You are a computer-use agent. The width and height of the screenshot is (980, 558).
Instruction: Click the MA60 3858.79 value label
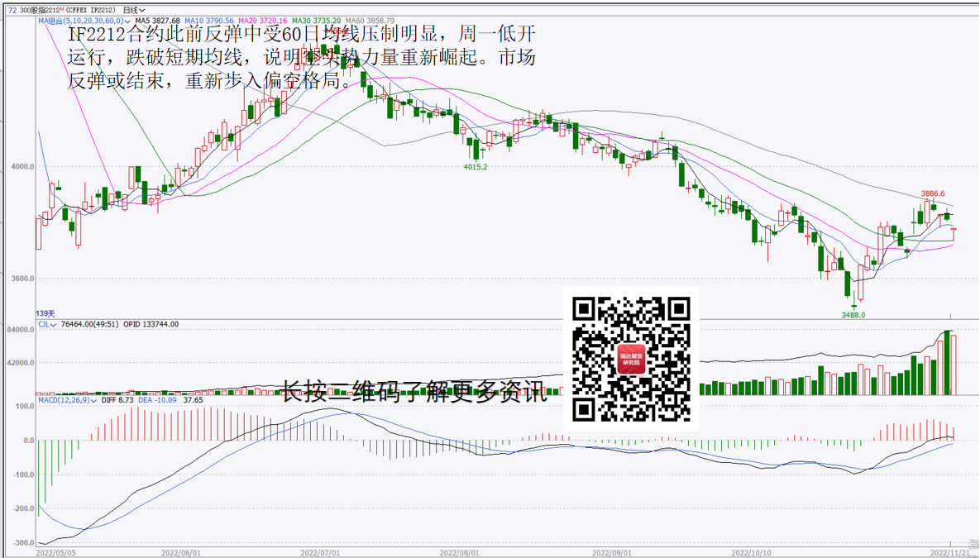pos(370,21)
